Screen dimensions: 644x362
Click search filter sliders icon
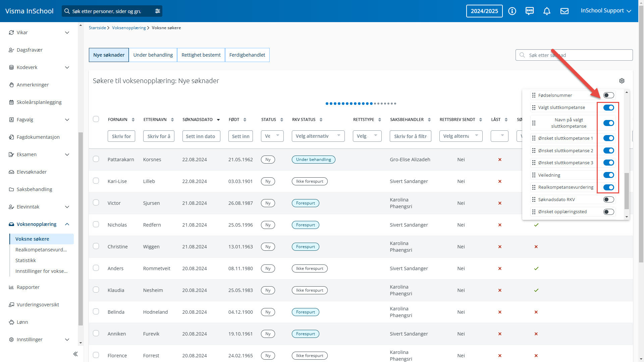[x=157, y=11]
